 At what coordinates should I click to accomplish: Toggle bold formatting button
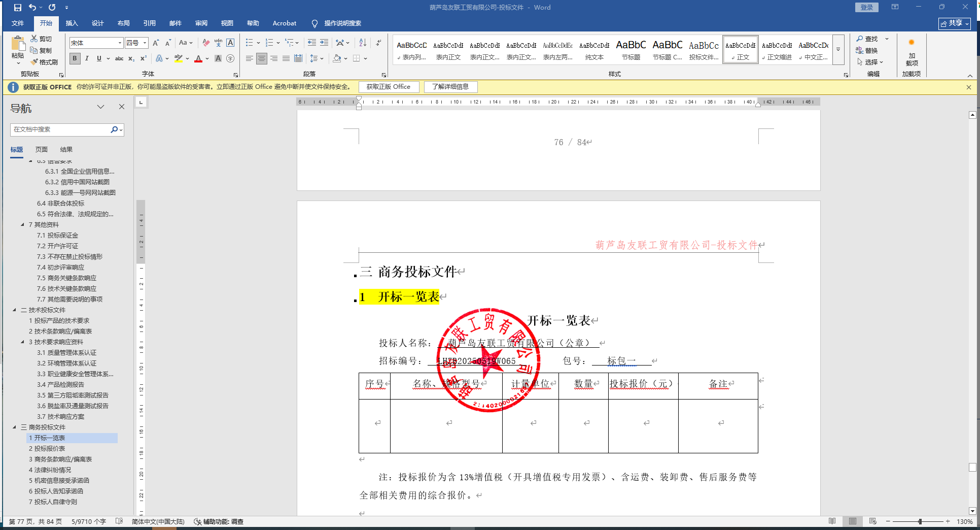(x=75, y=59)
